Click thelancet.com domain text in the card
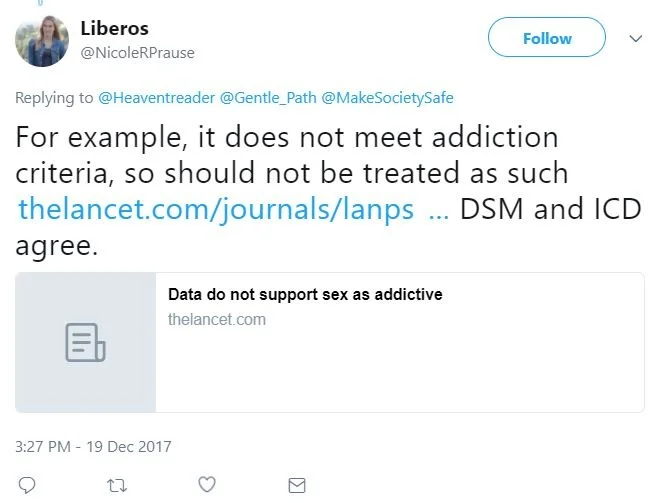The width and height of the screenshot is (662, 503). pyautogui.click(x=217, y=319)
